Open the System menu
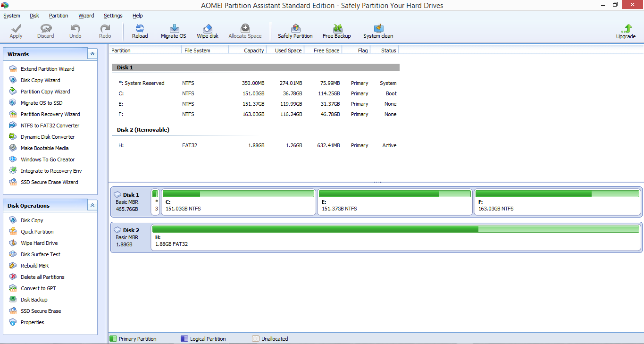The width and height of the screenshot is (644, 344). [12, 16]
